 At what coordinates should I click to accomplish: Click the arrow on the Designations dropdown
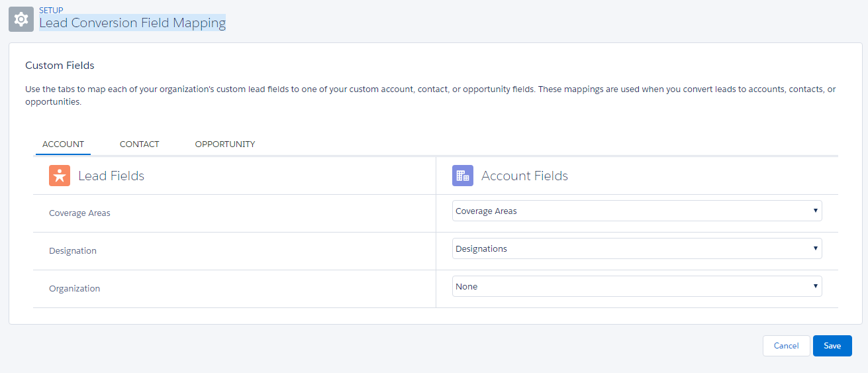pyautogui.click(x=815, y=248)
